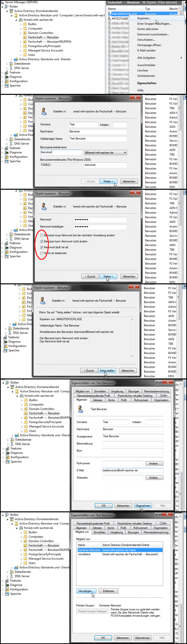Choose Kopieren... from the context menu
Image resolution: width=187 pixels, height=644 pixels.
144,18
